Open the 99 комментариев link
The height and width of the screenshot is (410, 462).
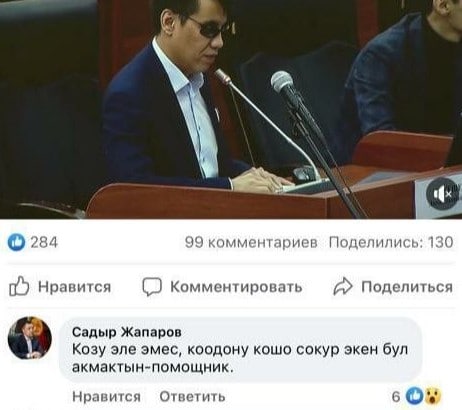[251, 242]
